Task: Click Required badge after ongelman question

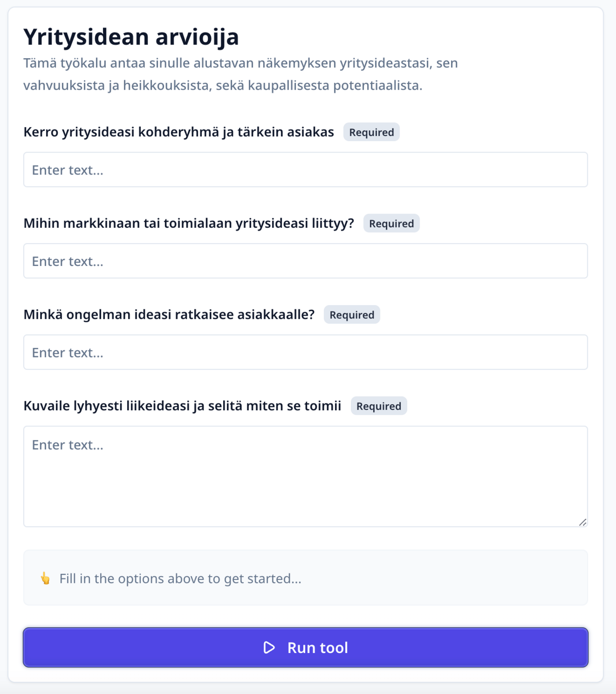Action: click(352, 315)
